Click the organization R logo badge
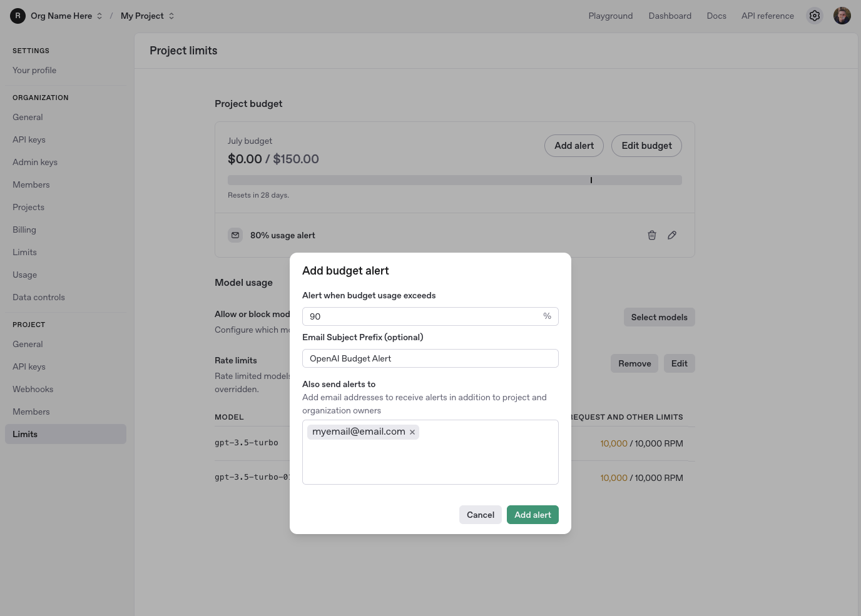The height and width of the screenshot is (616, 861). coord(18,16)
